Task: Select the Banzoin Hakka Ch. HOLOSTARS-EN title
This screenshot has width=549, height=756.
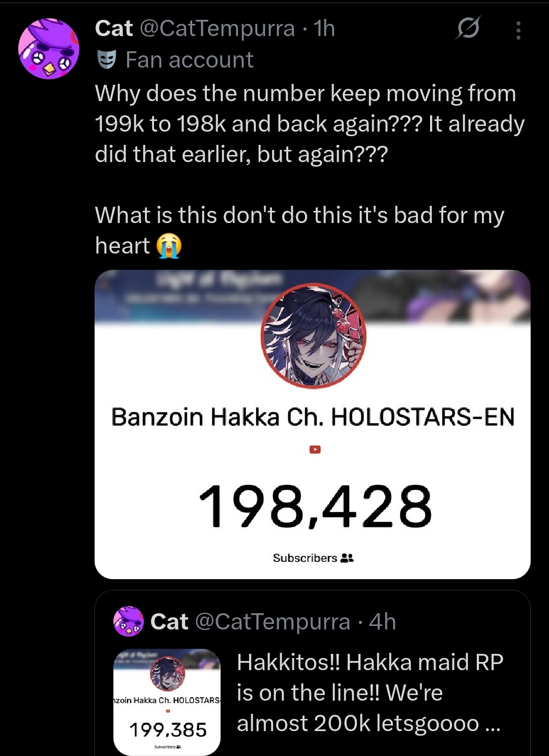Action: [x=313, y=417]
